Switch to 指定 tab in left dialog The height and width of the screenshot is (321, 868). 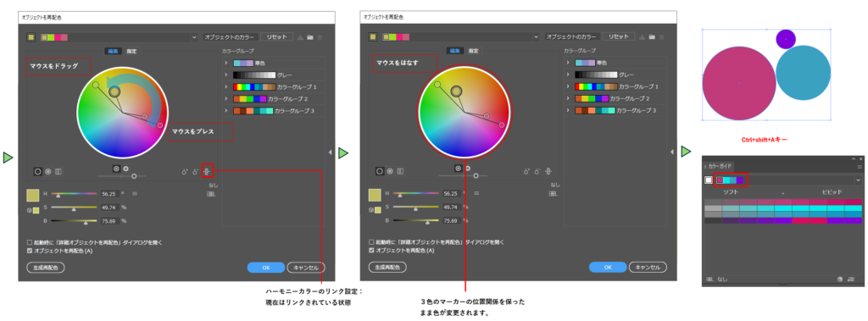click(131, 51)
